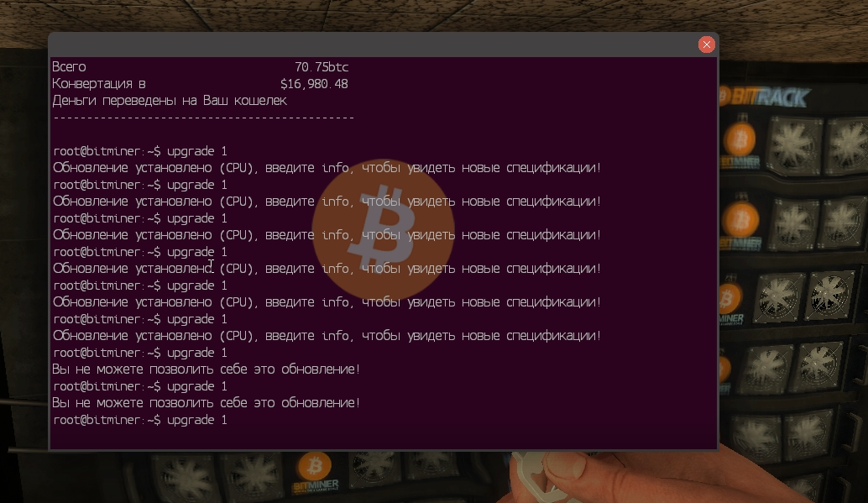Click the large Bitcoin logo watermark
Screen dimensions: 868x503
(x=383, y=229)
